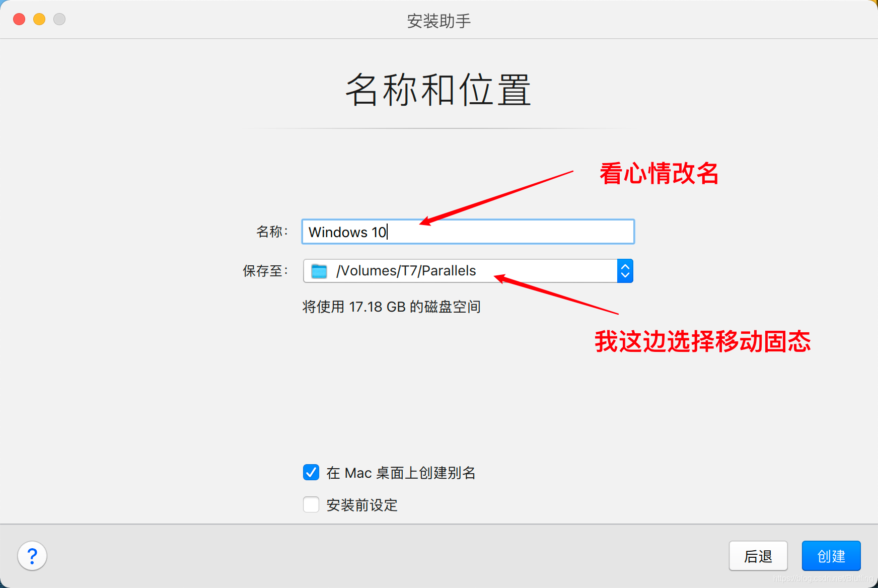Click the gray zoom window control
The image size is (878, 588).
tap(59, 19)
